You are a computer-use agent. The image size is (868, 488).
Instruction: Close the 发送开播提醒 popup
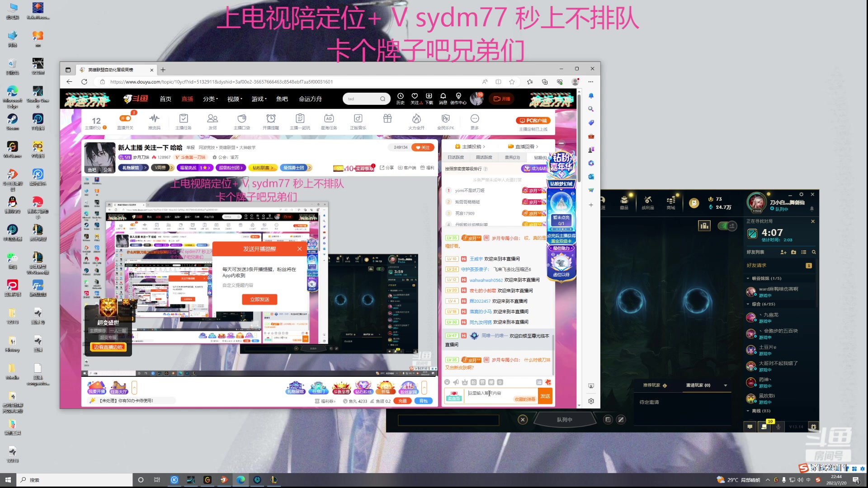[x=299, y=249]
